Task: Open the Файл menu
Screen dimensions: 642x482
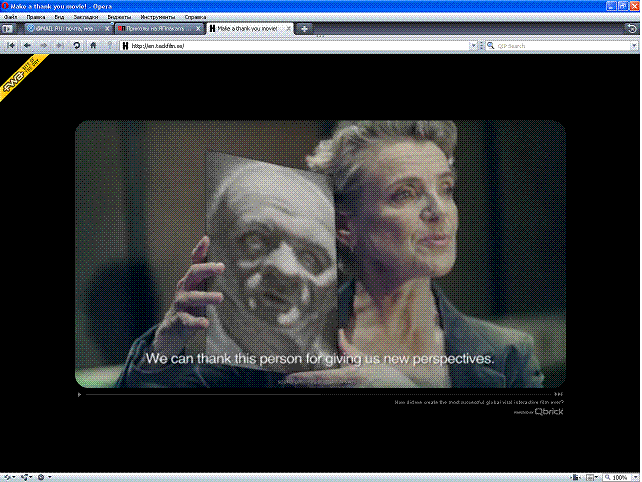Action: (x=11, y=17)
